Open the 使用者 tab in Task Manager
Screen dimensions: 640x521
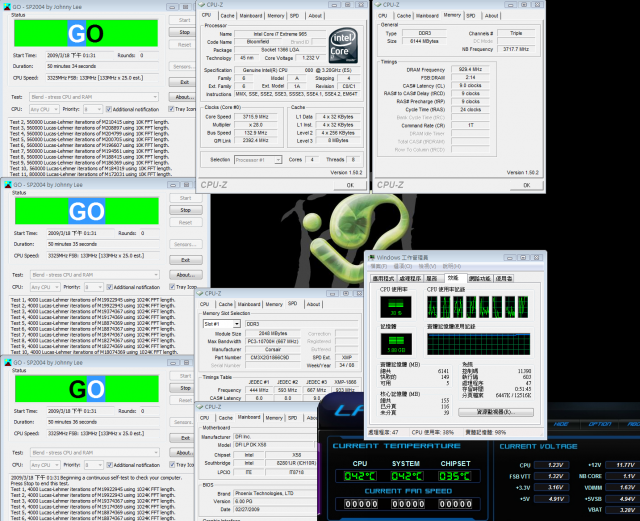click(x=504, y=278)
